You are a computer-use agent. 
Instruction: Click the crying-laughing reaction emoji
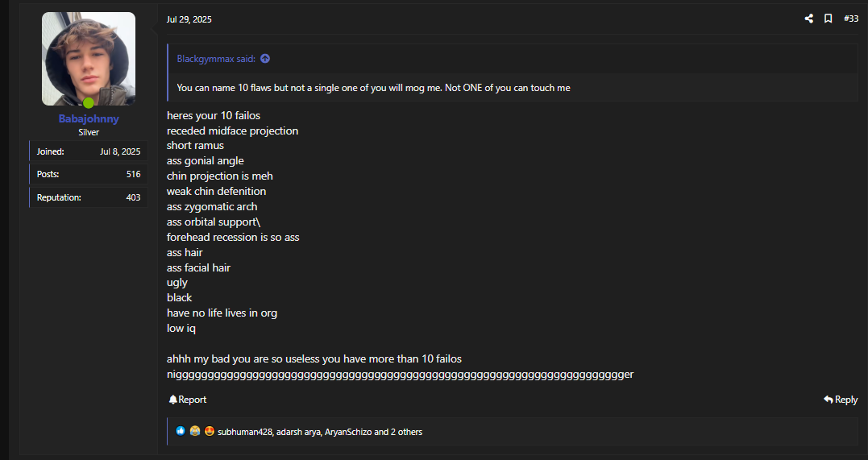point(195,431)
